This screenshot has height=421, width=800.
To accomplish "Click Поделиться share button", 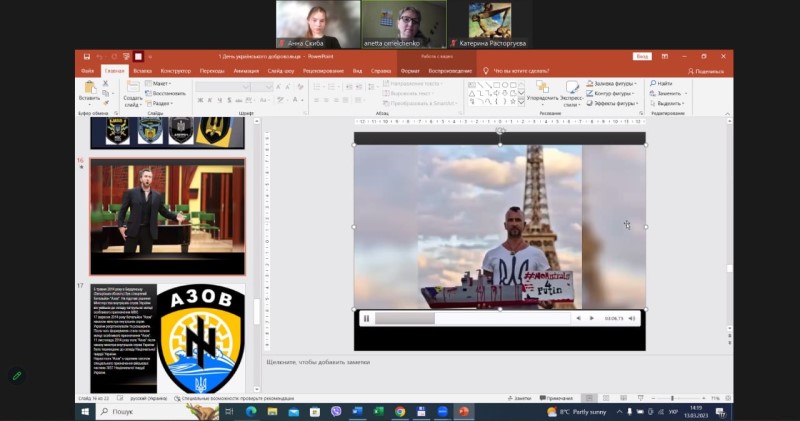I will 706,71.
